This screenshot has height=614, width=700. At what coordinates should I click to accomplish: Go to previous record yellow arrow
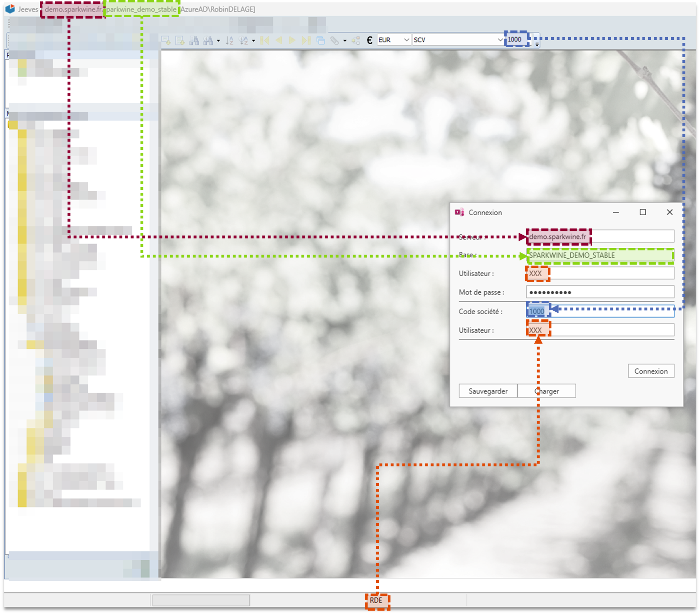click(279, 40)
